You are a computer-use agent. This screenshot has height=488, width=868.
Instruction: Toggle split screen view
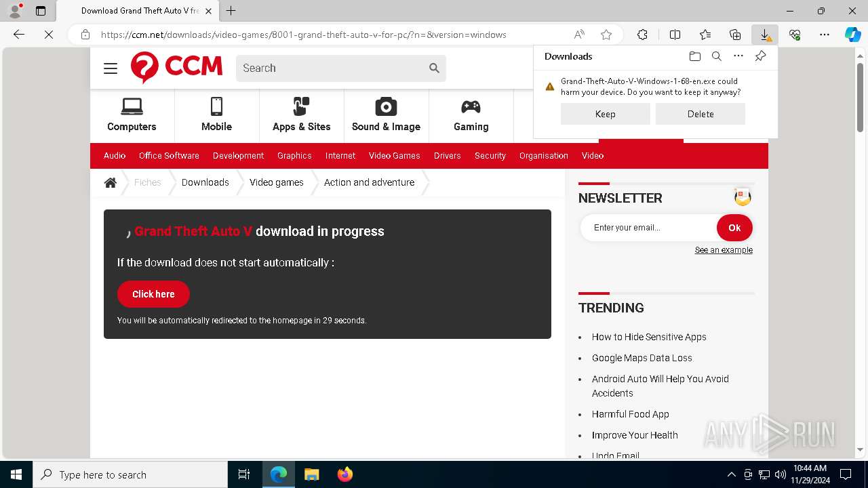point(675,35)
